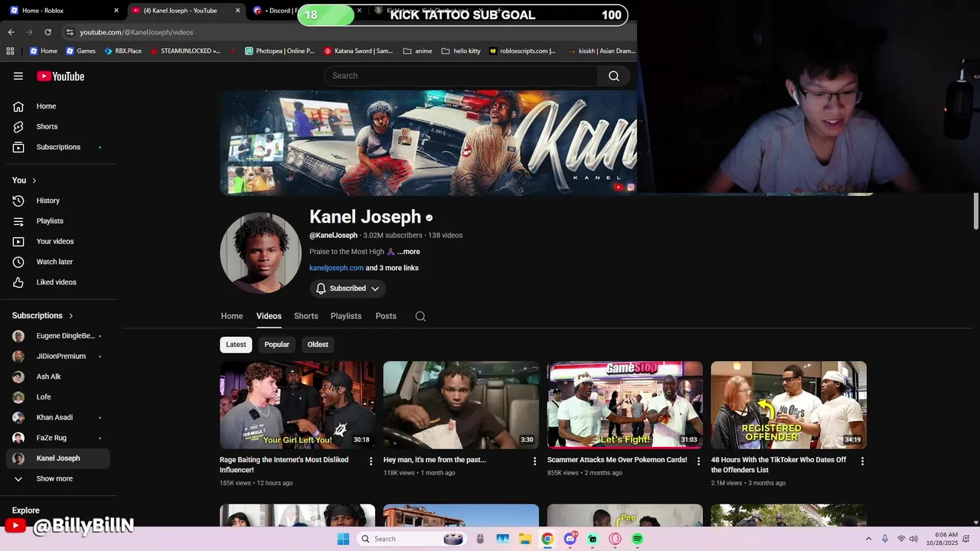Open options for 48 Hours TikToker video
980x551 pixels.
point(862,461)
